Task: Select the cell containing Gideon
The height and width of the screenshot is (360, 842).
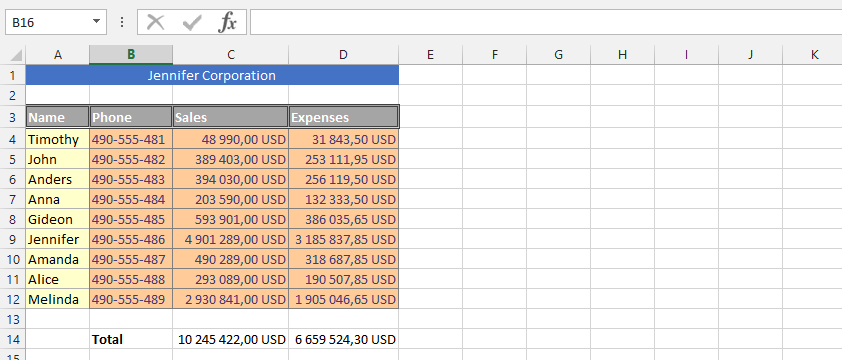Action: pos(57,219)
